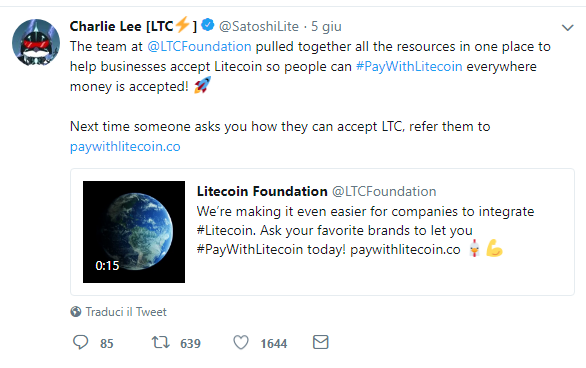This screenshot has width=586, height=368.
Task: Open the @LTCFoundation mention link
Action: (199, 46)
